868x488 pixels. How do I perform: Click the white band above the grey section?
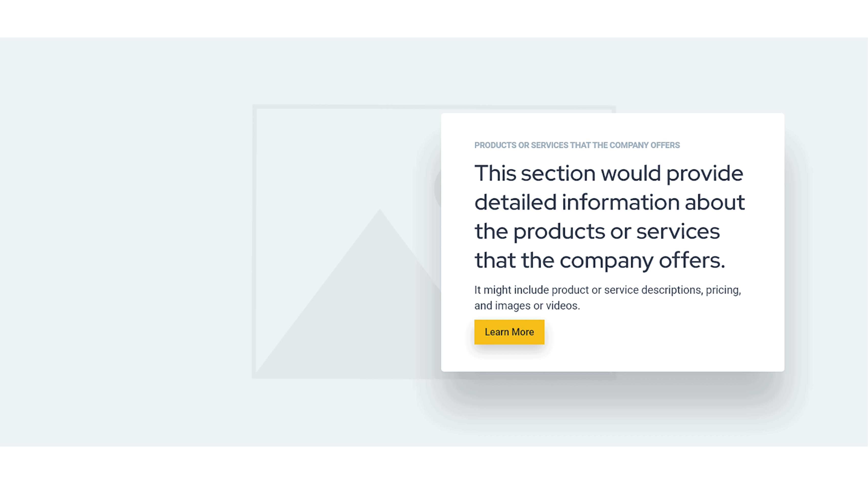pyautogui.click(x=434, y=19)
